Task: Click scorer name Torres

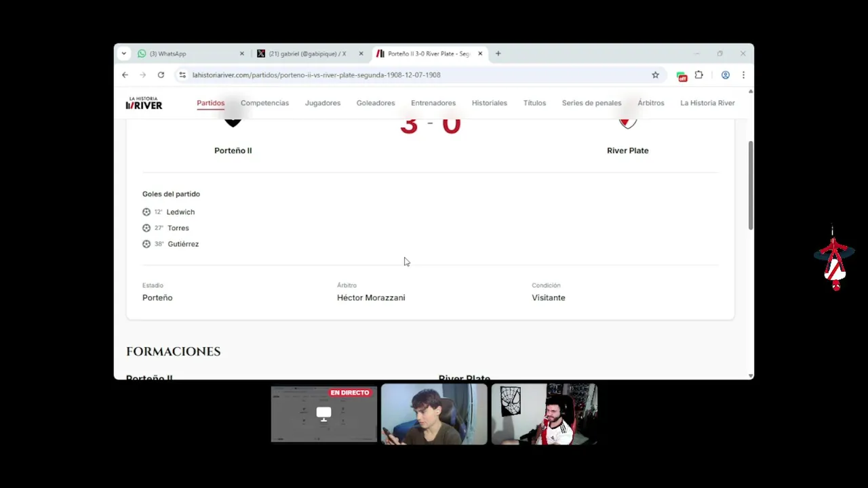Action: tap(178, 228)
